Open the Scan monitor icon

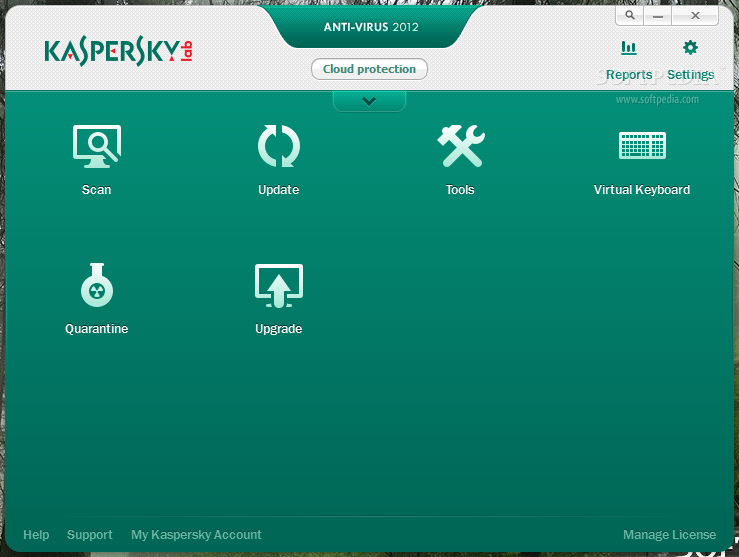(97, 146)
